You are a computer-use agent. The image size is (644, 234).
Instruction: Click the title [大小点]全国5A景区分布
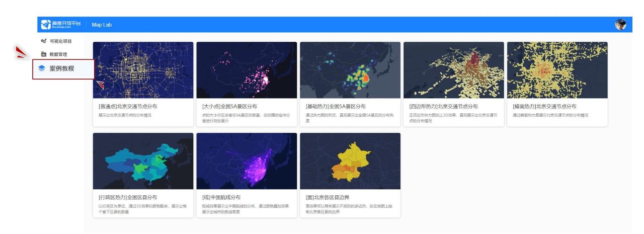pyautogui.click(x=229, y=107)
